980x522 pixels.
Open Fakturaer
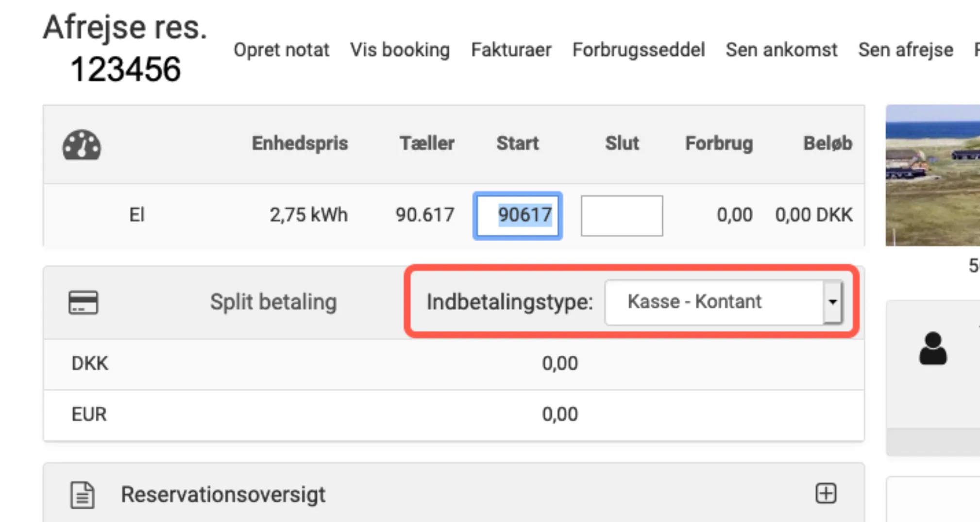[x=511, y=50]
